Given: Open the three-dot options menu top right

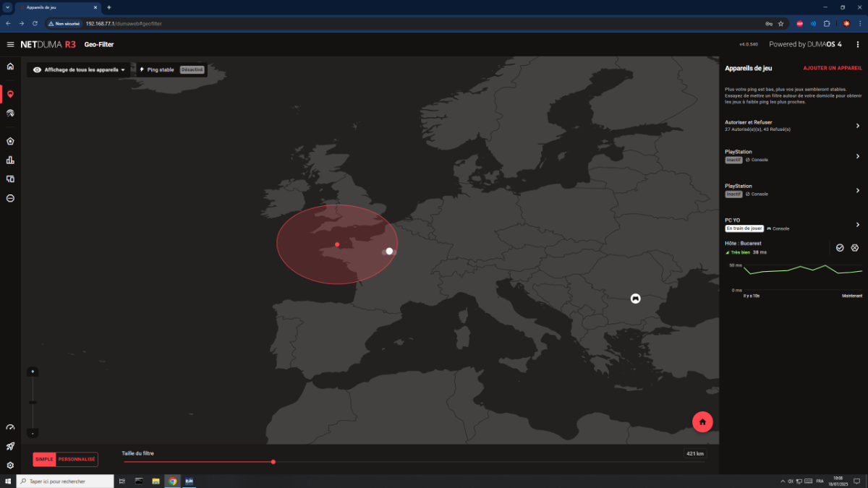Looking at the screenshot, I should point(857,44).
